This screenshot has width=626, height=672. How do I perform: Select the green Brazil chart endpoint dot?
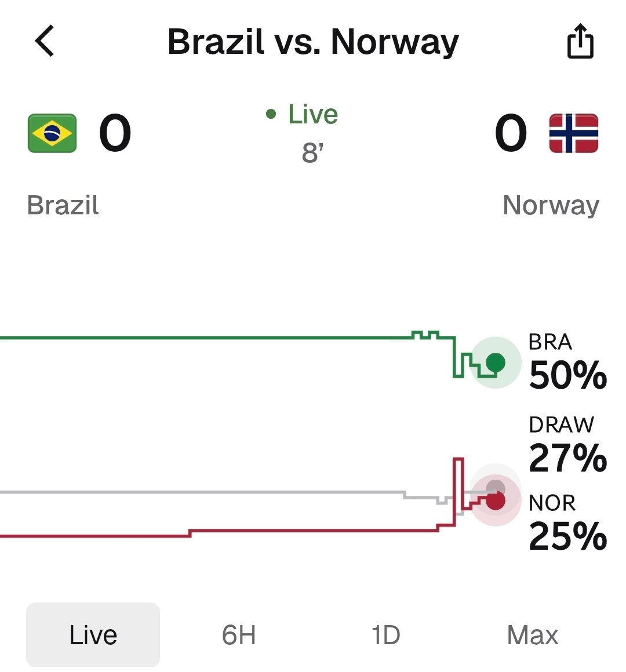(x=496, y=363)
